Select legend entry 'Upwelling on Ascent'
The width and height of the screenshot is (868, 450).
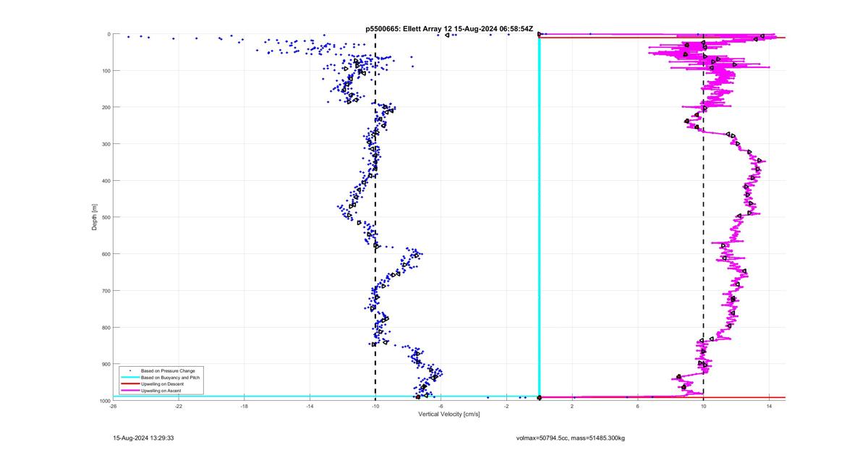click(162, 391)
